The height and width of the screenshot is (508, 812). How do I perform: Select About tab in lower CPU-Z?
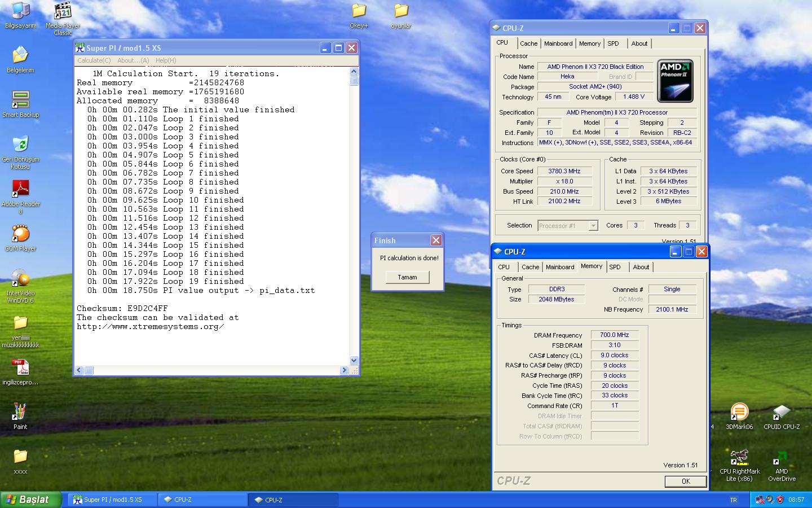pos(641,267)
